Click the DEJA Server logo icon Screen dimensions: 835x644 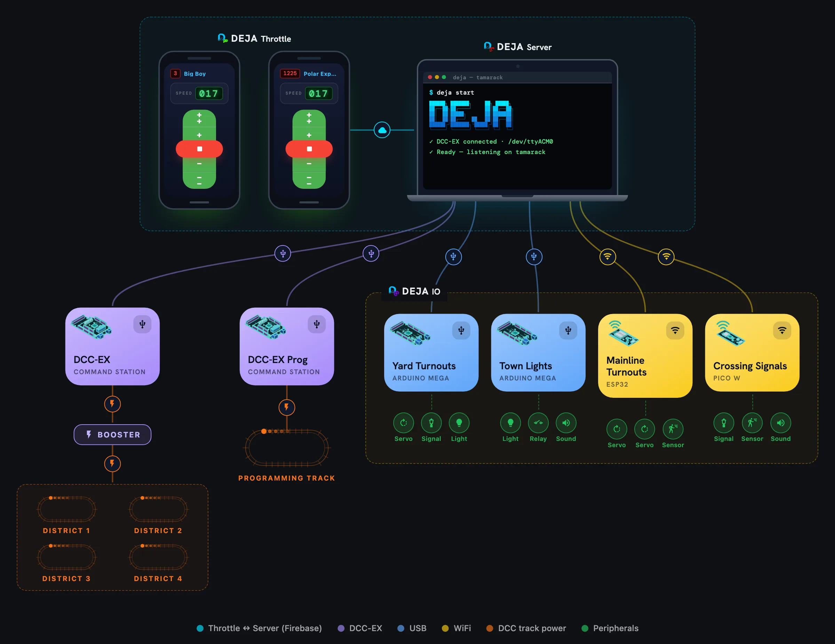488,47
